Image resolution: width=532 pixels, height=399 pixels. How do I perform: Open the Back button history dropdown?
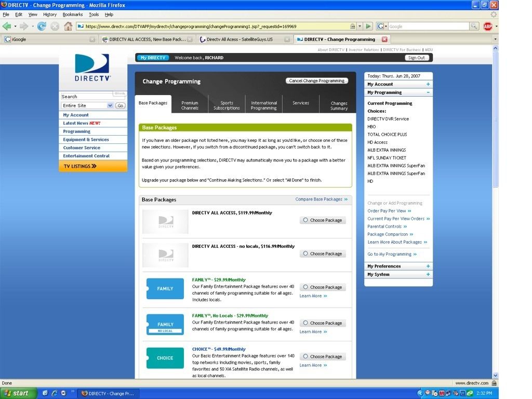pos(15,26)
